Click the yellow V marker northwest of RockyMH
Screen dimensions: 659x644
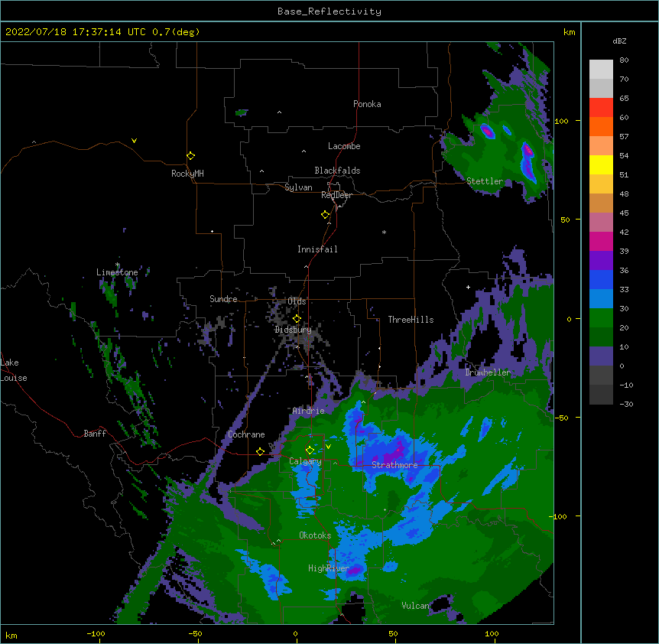pos(134,141)
